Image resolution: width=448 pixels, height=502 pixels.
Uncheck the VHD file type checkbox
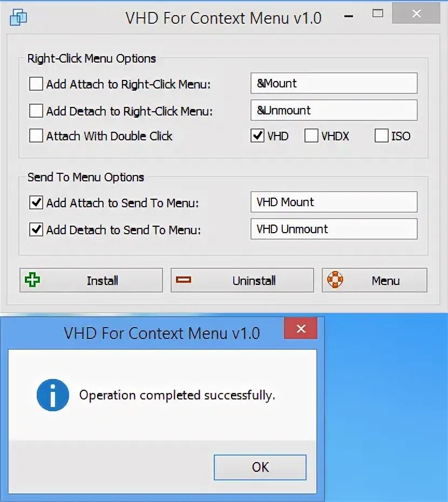(x=257, y=135)
